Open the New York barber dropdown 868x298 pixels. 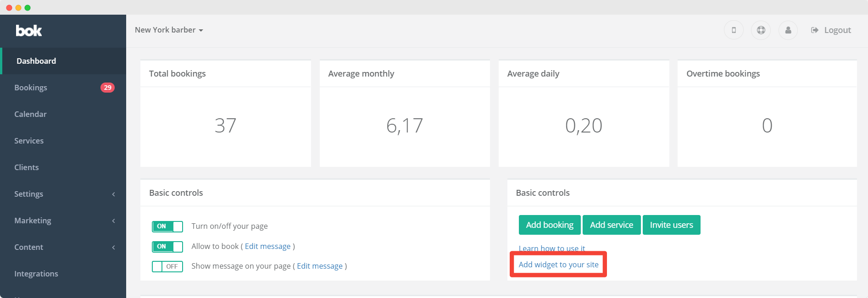click(169, 30)
